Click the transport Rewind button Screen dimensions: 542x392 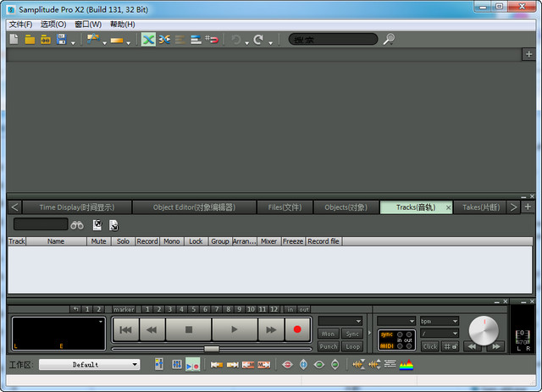(152, 330)
